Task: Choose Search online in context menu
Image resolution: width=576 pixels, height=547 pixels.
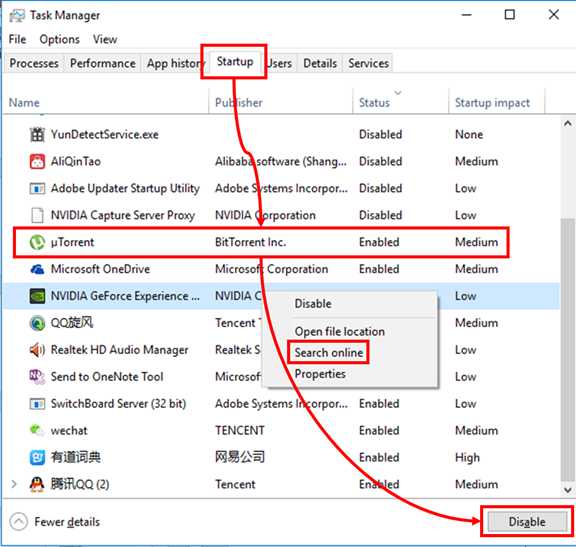Action: point(329,353)
